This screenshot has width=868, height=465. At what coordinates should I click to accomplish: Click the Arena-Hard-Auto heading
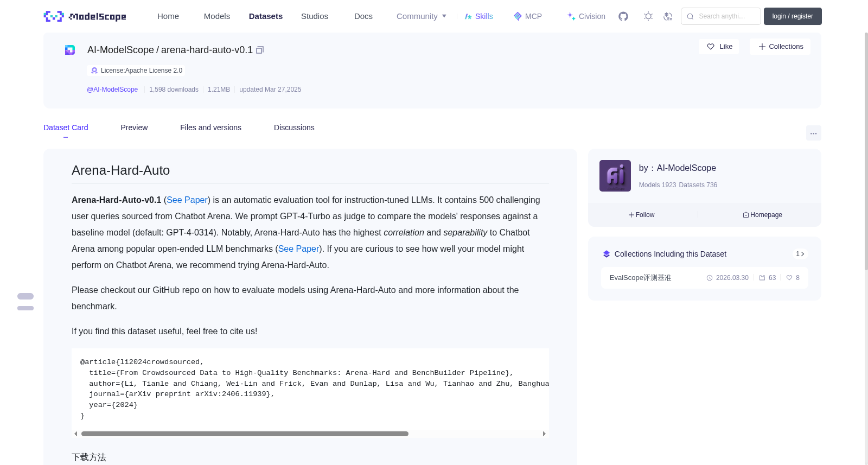120,170
